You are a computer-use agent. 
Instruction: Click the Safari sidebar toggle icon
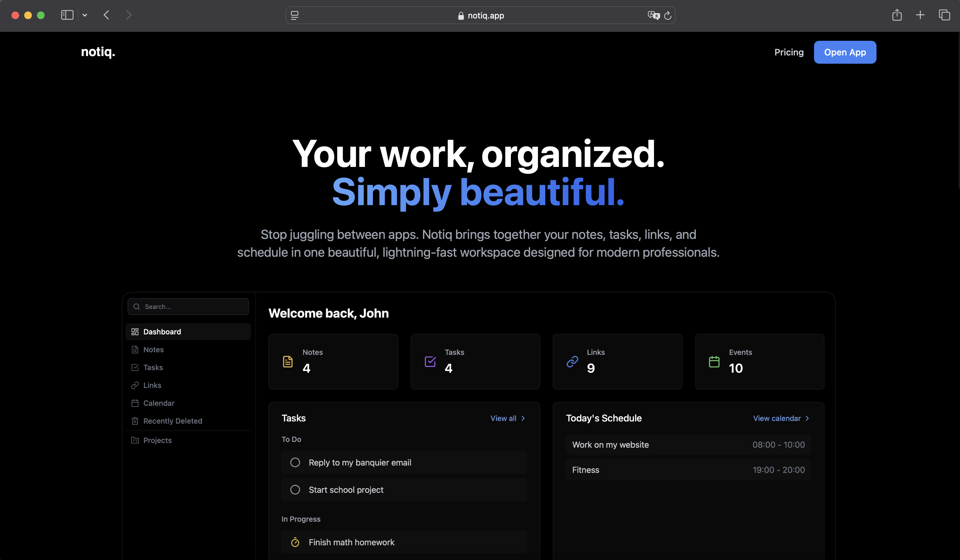(x=67, y=15)
